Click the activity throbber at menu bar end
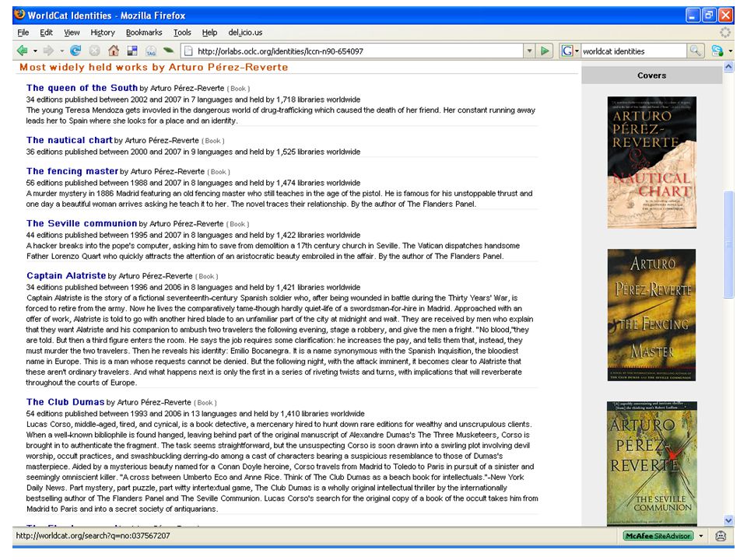Screen dimensions: 747x560 725,33
